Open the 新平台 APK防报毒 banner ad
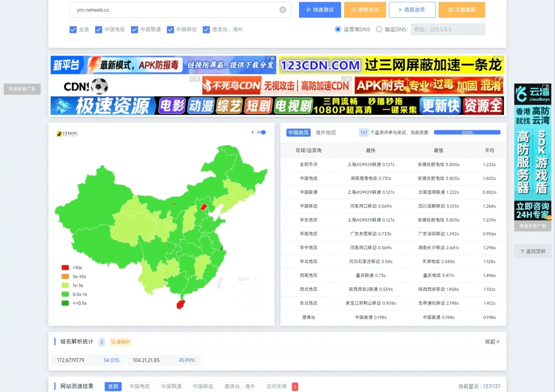Image resolution: width=555 pixels, height=392 pixels. [163, 65]
